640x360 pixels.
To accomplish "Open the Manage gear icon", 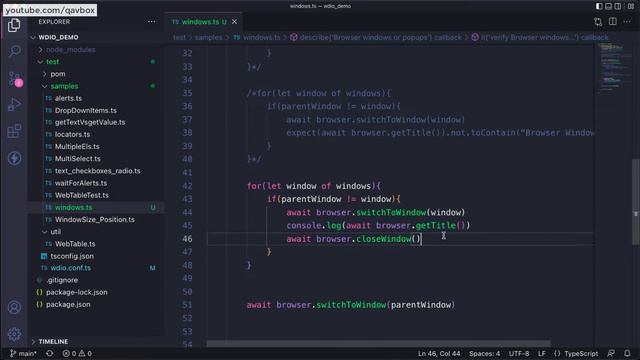I will [14, 334].
